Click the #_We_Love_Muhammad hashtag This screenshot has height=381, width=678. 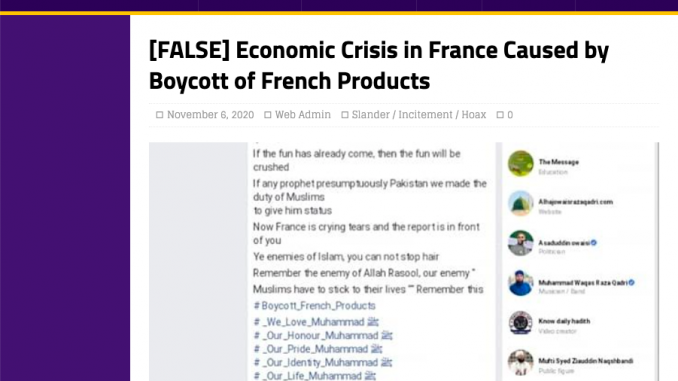point(316,322)
